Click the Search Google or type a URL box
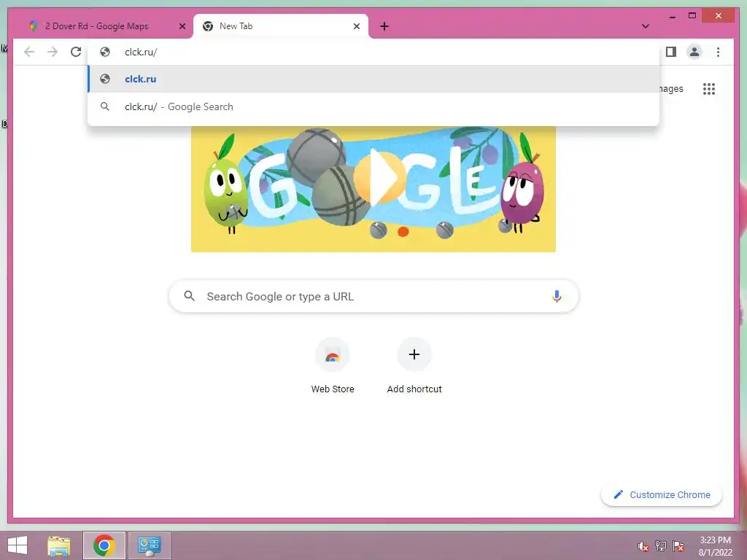The width and height of the screenshot is (747, 560). coord(373,296)
